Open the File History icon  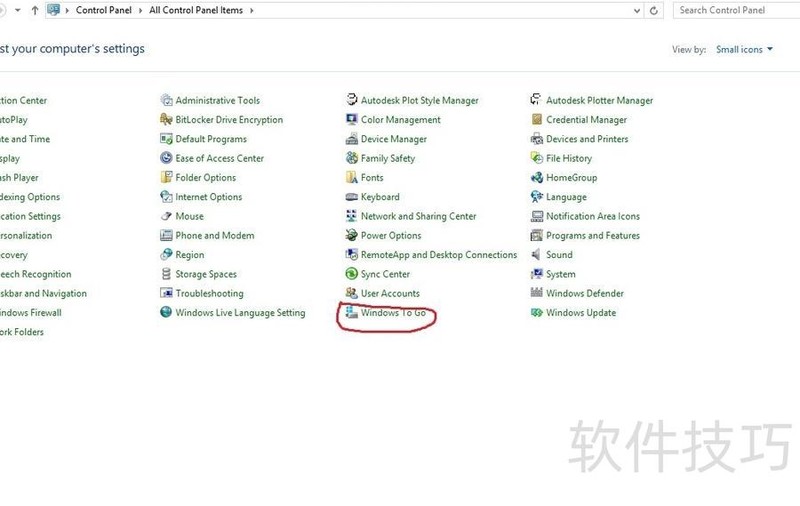coord(536,158)
